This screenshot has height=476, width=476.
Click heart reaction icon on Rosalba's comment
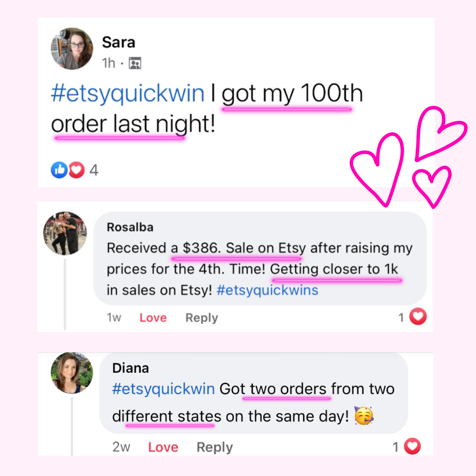[x=418, y=316]
